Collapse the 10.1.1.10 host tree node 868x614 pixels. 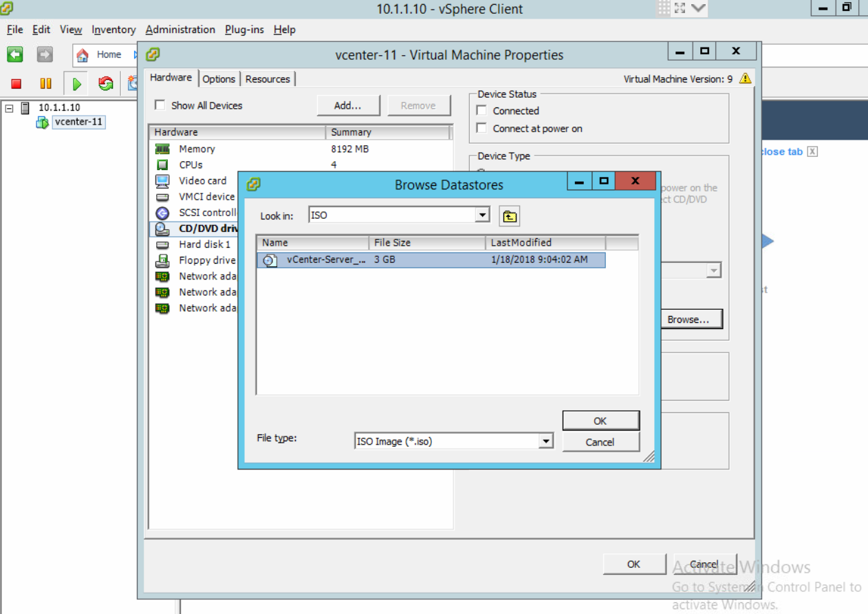[9, 108]
